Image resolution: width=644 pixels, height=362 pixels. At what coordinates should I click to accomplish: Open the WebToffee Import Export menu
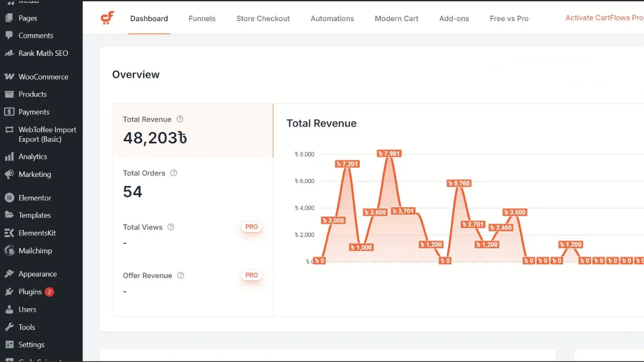pos(47,134)
